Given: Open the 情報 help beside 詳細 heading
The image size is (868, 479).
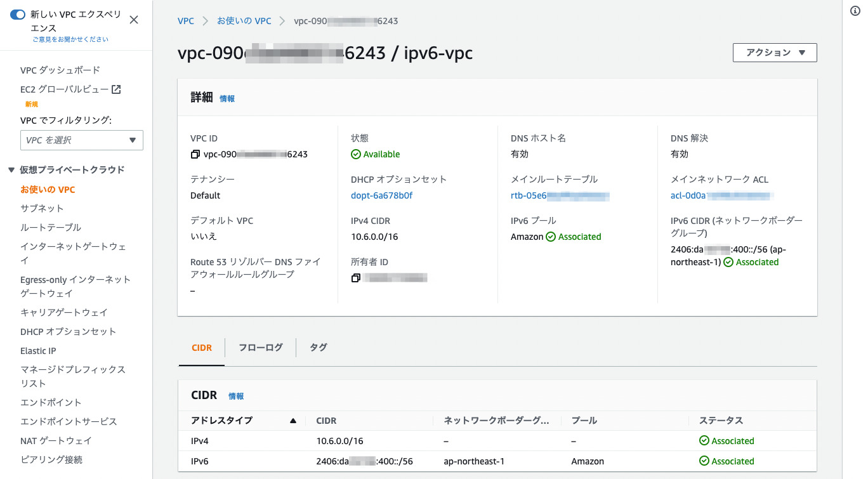Looking at the screenshot, I should (x=227, y=98).
